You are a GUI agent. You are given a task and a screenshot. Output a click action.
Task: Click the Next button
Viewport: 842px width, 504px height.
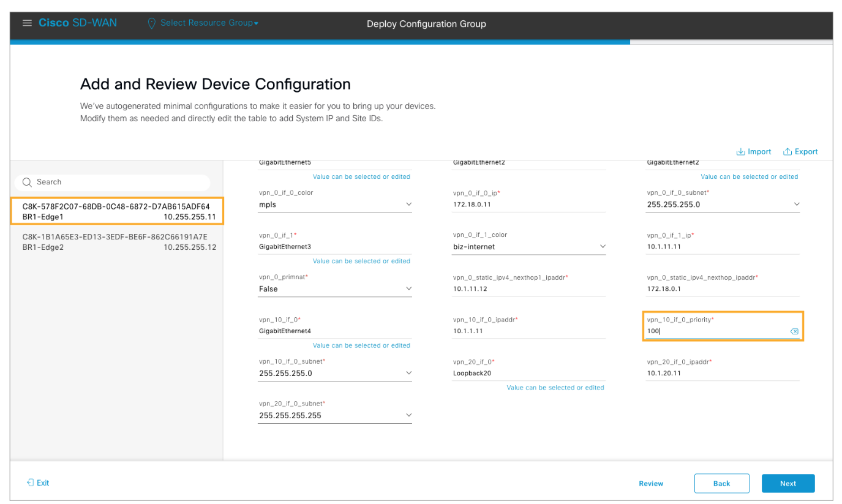787,483
